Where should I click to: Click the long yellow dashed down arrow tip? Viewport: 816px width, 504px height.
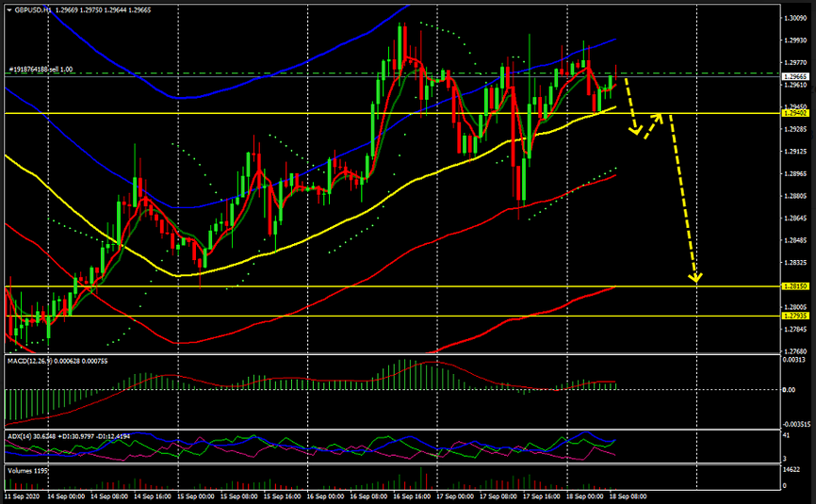(x=696, y=278)
